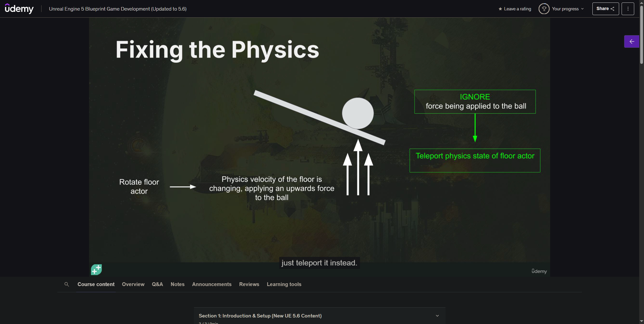Click the purple back arrow sidebar button
Viewport: 644px width, 324px height.
click(x=631, y=41)
